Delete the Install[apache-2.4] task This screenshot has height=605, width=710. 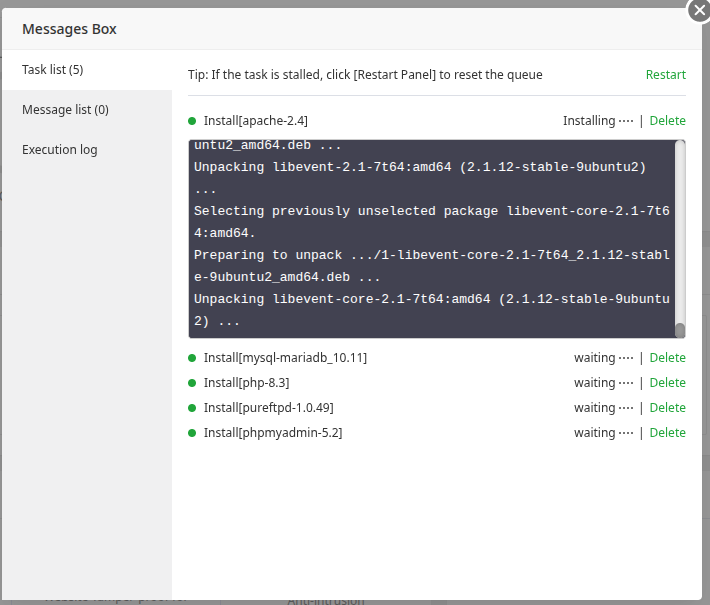tap(667, 121)
